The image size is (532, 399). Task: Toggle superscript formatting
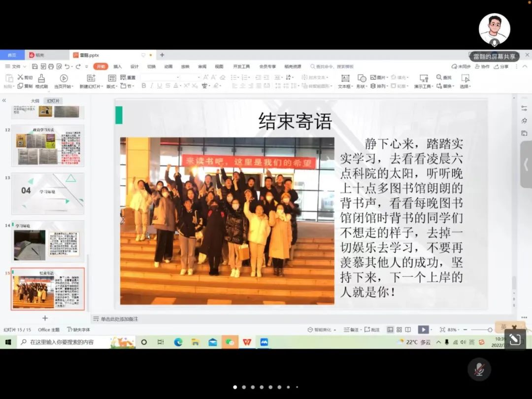pos(186,86)
